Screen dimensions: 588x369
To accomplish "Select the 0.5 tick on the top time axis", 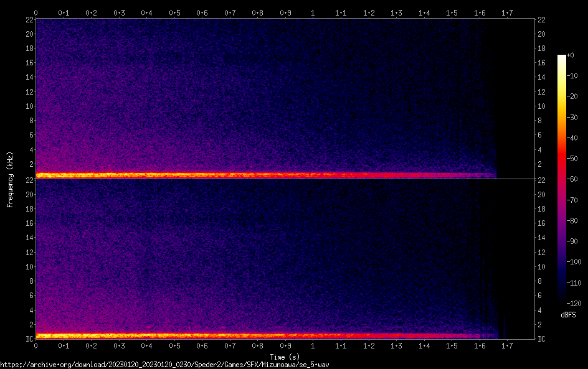I will tap(174, 12).
